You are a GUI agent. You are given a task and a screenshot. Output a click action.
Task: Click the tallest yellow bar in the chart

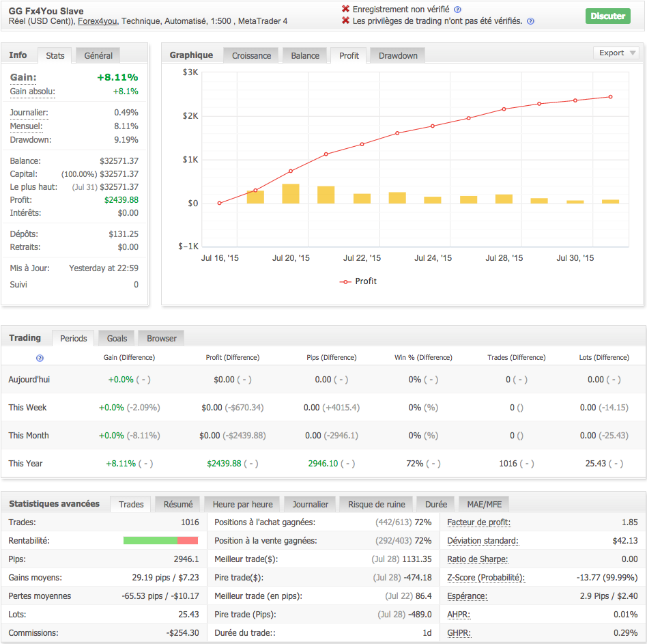[x=291, y=193]
